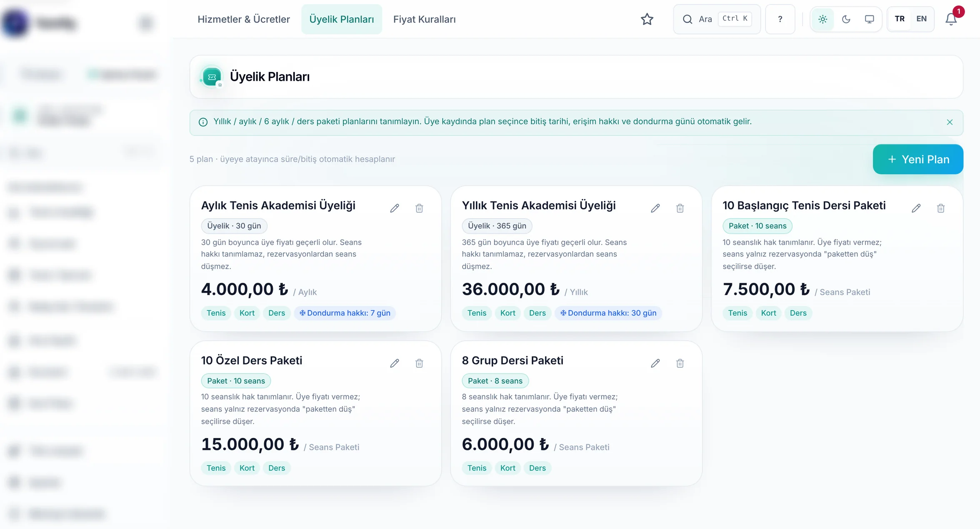Click the Paket · 8 seans badge
Viewport: 980px width, 529px height.
[495, 381]
